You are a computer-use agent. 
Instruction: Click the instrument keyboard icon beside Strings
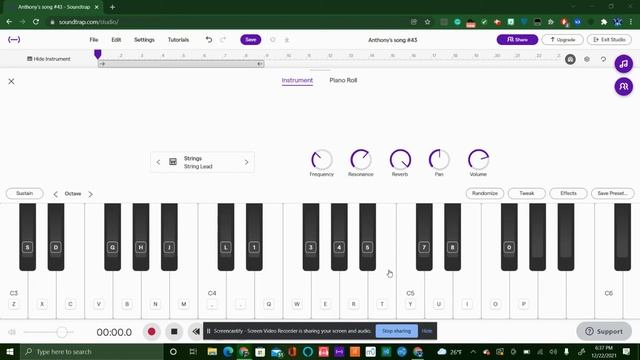coord(173,162)
